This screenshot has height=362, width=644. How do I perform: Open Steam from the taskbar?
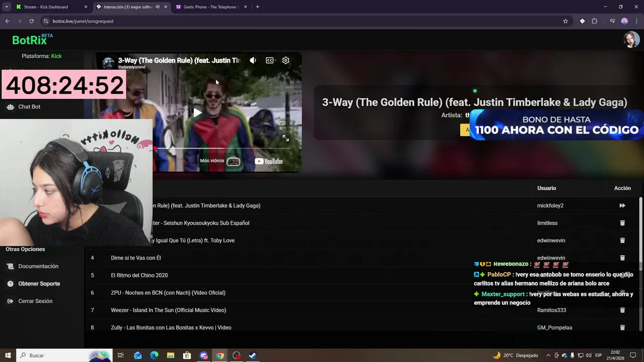coord(253,355)
